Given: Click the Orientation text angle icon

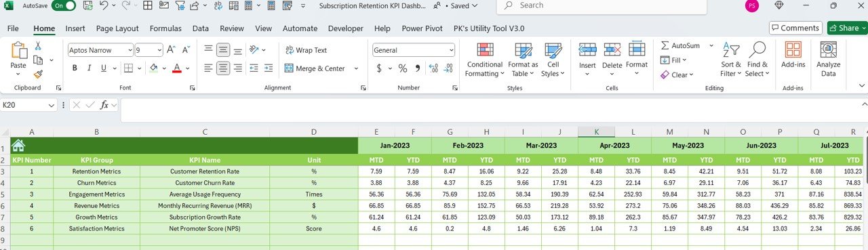Looking at the screenshot, I should click(254, 50).
